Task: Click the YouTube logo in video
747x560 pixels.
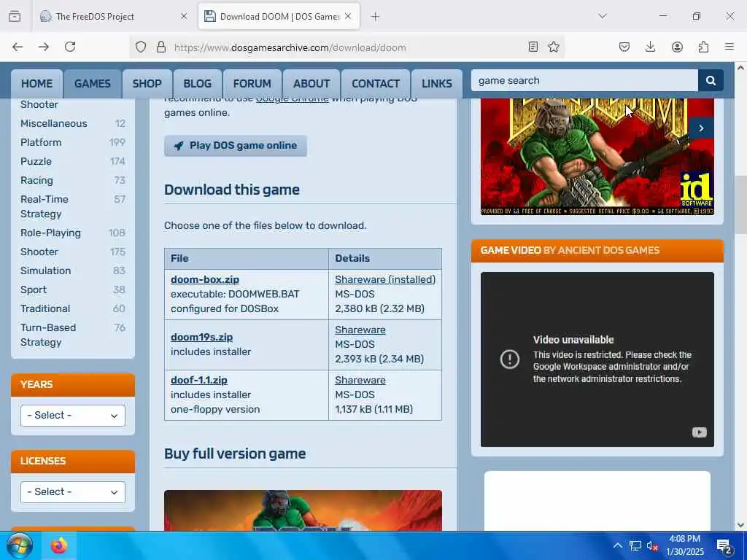Action: [x=699, y=432]
